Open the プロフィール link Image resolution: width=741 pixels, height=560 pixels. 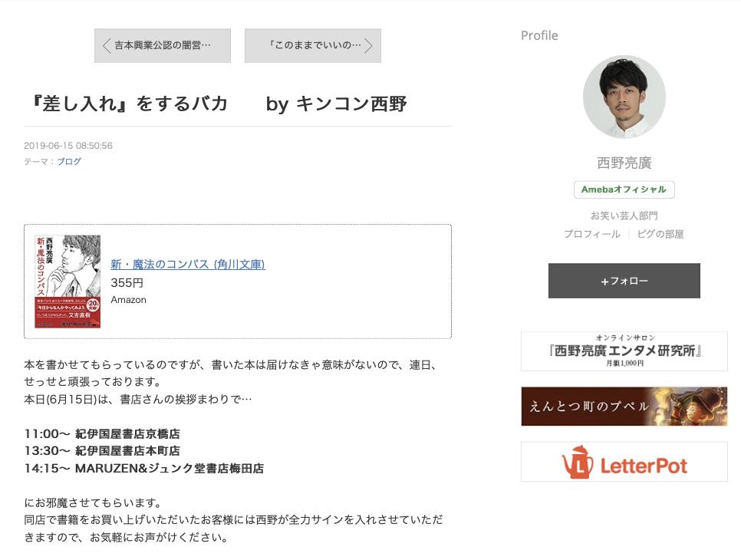(592, 234)
